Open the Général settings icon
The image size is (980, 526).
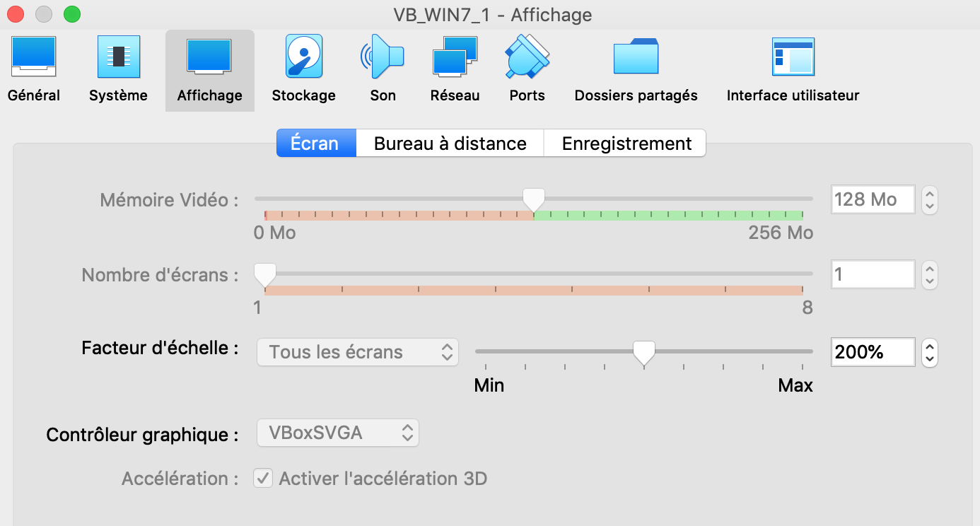pos(33,58)
